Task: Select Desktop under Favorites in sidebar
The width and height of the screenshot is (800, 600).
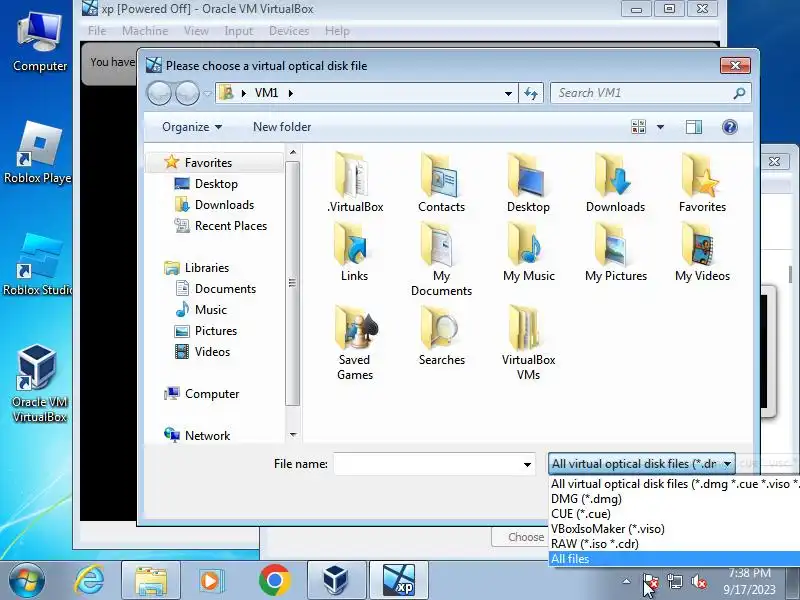Action: click(x=216, y=184)
